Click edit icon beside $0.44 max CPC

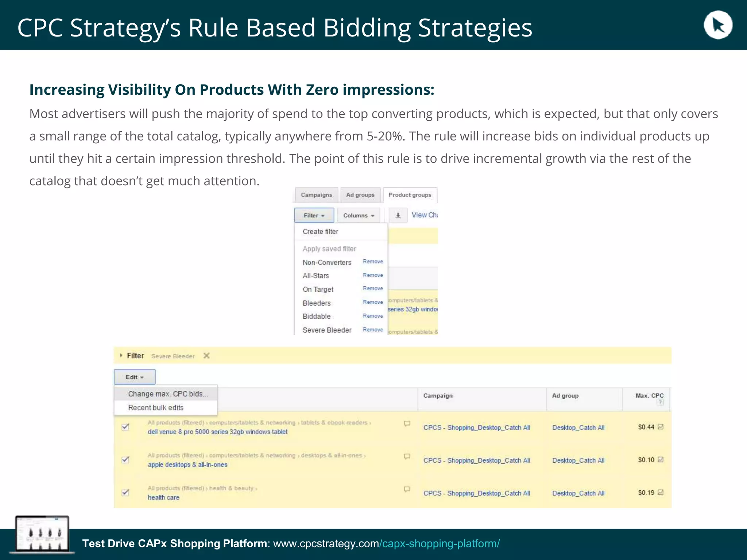click(661, 427)
